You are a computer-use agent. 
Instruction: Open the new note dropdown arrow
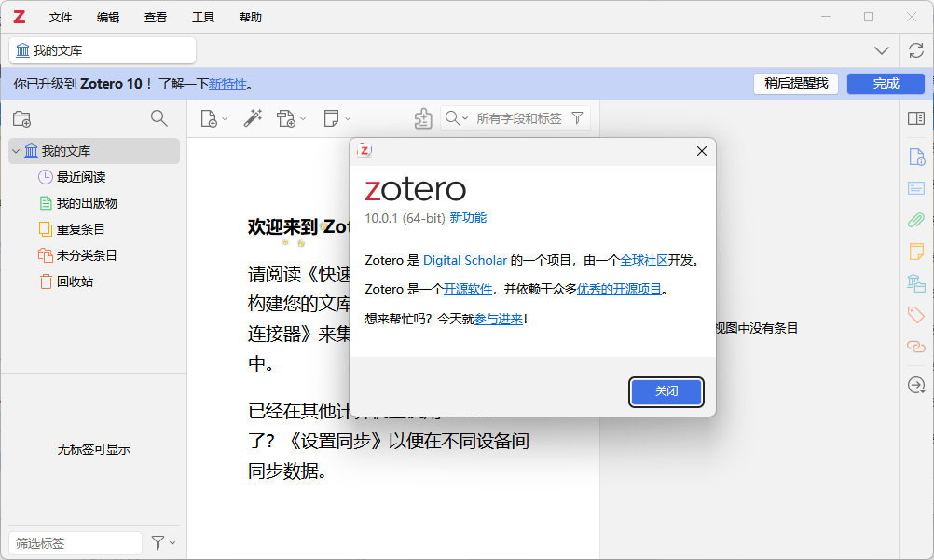point(348,119)
